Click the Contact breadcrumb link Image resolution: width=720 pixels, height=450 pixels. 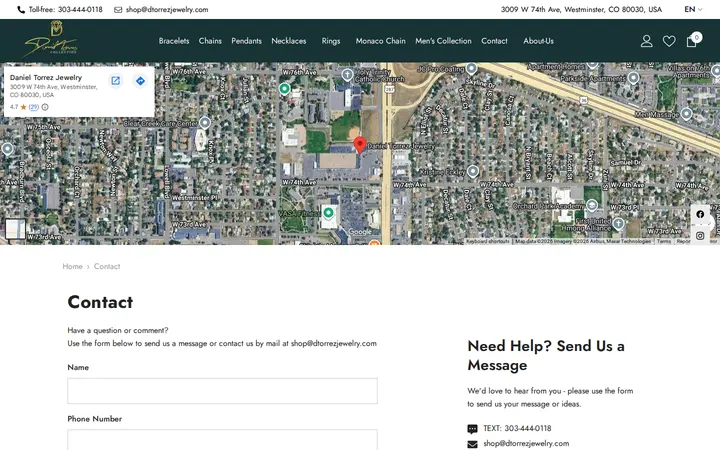click(107, 266)
